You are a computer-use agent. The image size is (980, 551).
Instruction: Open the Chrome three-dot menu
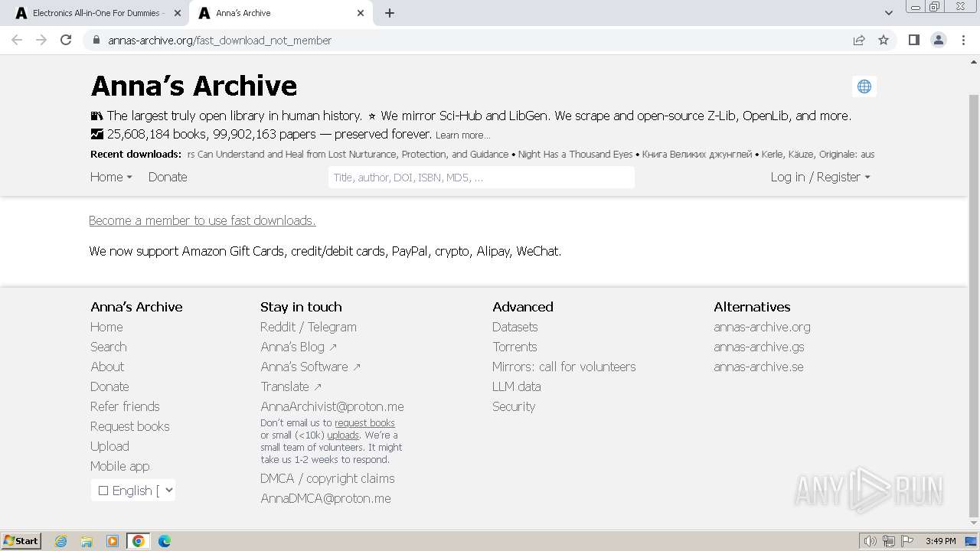pyautogui.click(x=963, y=40)
